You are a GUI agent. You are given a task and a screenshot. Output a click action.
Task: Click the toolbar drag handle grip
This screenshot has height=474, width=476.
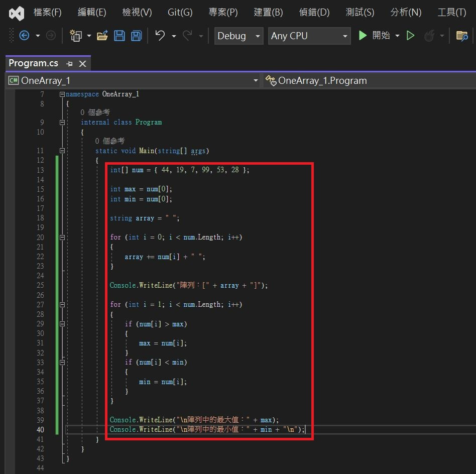[x=12, y=35]
